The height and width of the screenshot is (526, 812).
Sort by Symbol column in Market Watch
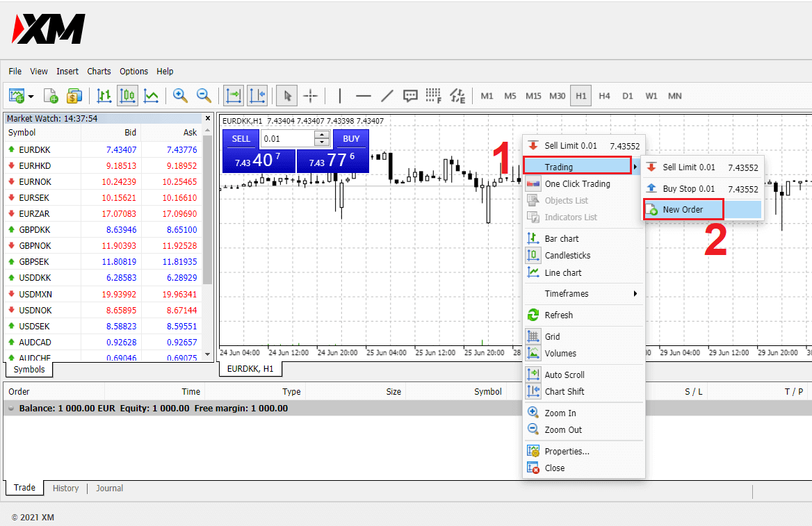pos(42,133)
